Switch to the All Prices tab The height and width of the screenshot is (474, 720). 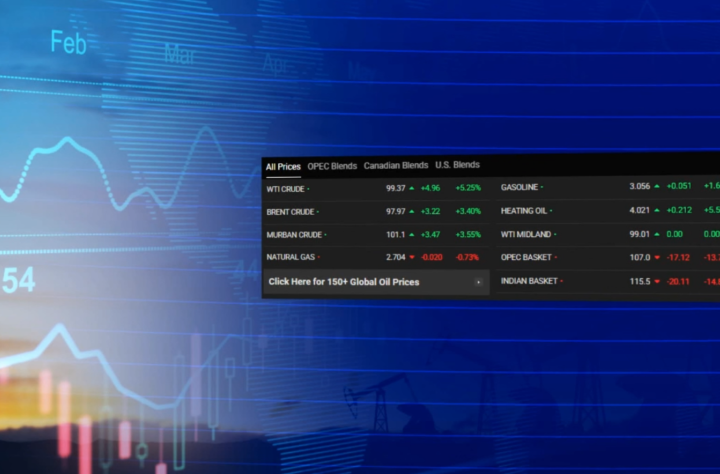coord(283,166)
